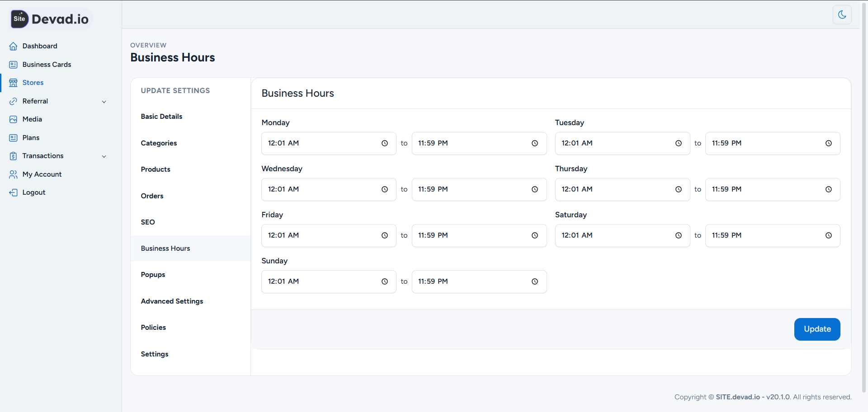868x412 pixels.
Task: Click the Logout icon in sidebar
Action: click(x=13, y=192)
